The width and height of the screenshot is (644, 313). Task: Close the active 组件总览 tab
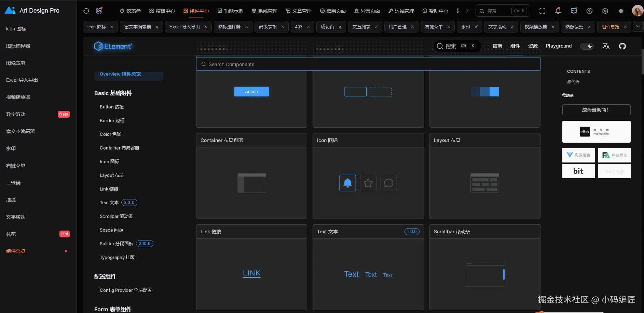pyautogui.click(x=625, y=27)
